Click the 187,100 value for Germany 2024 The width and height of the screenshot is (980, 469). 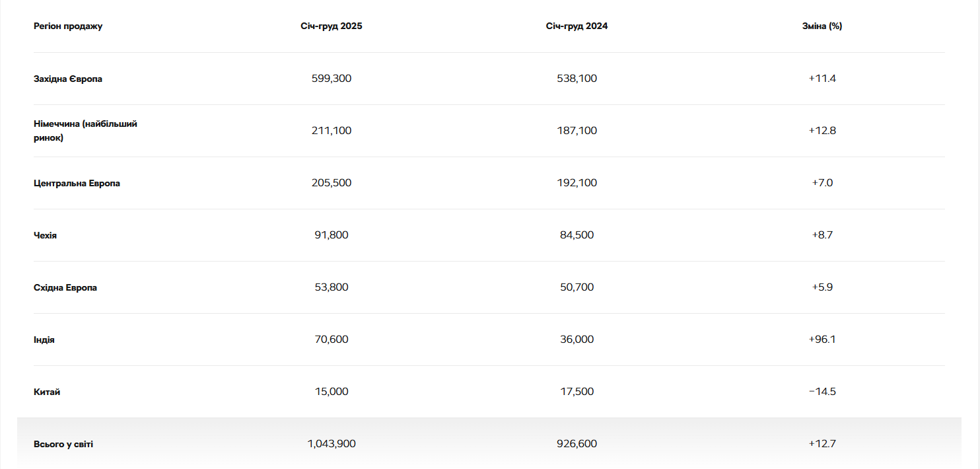coord(577,131)
